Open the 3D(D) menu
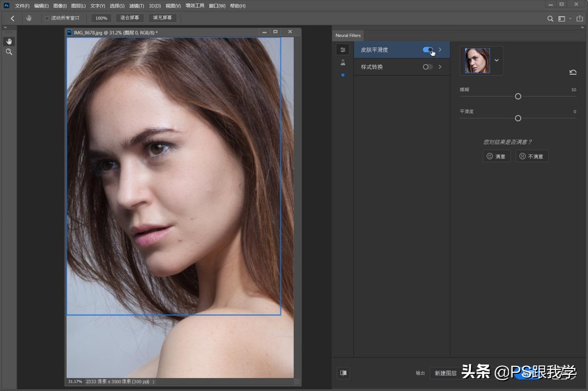This screenshot has width=588, height=391. coord(155,6)
